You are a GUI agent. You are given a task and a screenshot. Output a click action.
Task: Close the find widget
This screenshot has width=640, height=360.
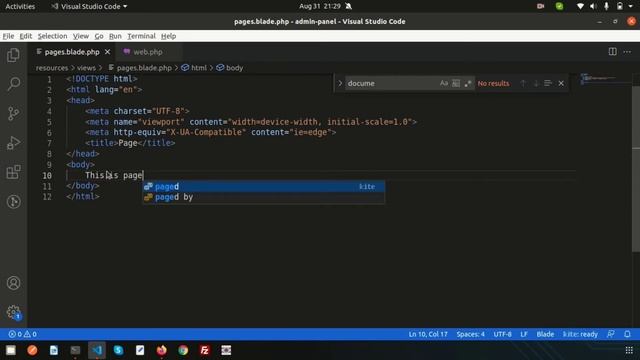point(561,83)
